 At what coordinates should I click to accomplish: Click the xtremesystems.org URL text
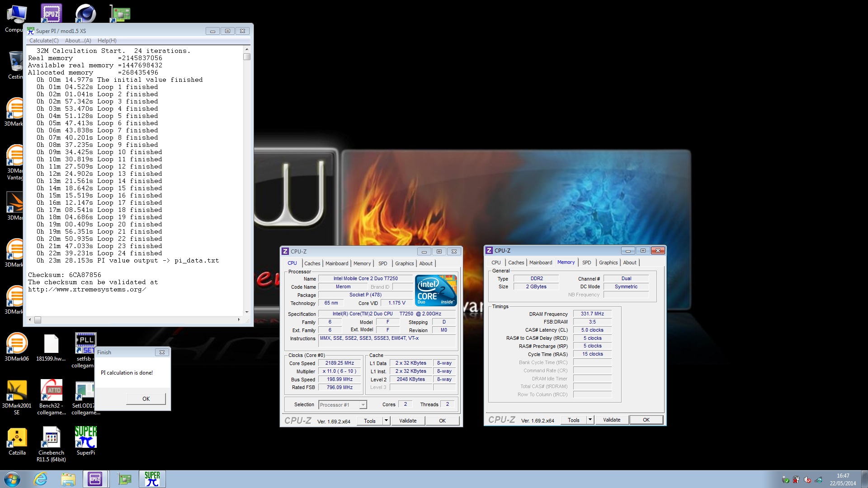[x=87, y=289]
